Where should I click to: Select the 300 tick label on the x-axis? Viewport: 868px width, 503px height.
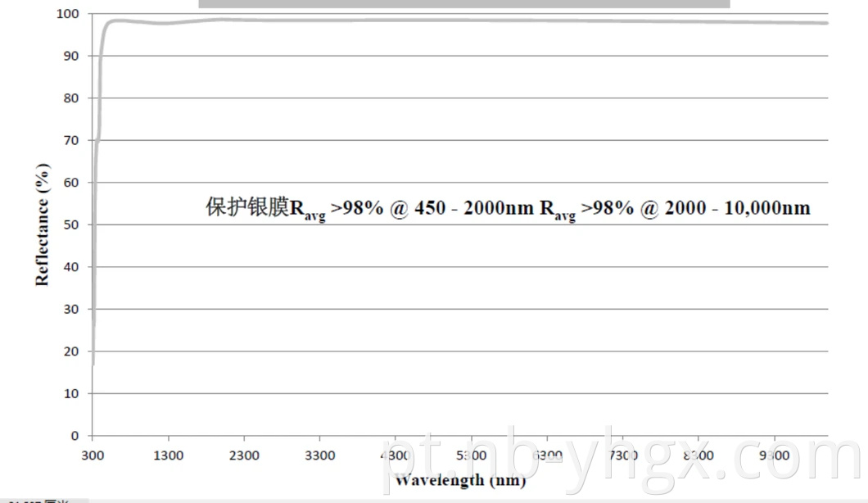click(x=93, y=455)
